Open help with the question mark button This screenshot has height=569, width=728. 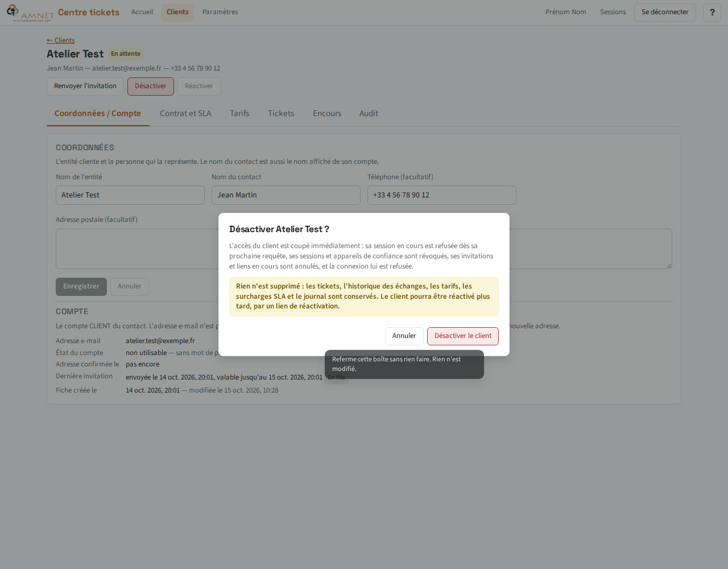click(712, 13)
